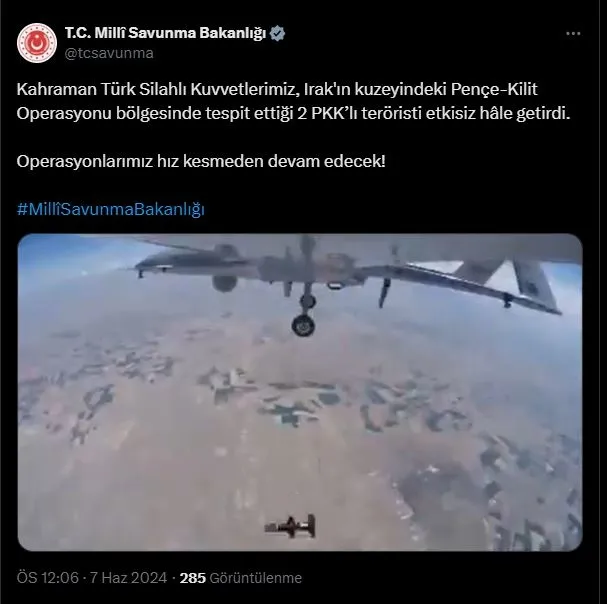Click the "Operasyonlarımız hız kesmeden devam edecek!" line
This screenshot has width=607, height=604.
tap(201, 161)
